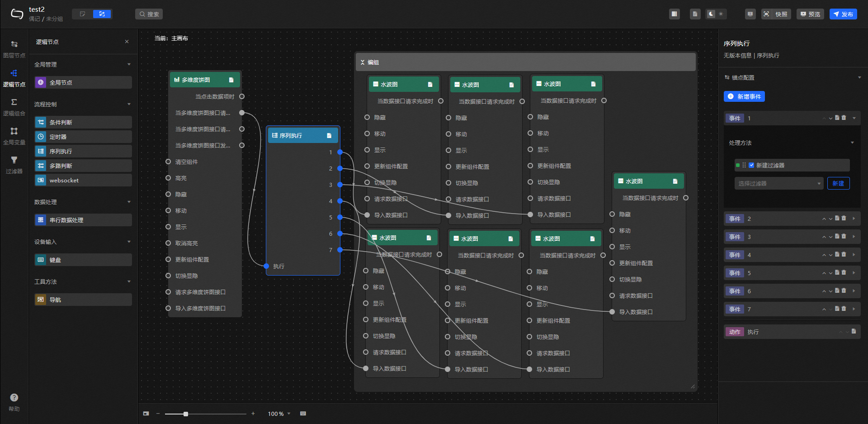Open the 过滤器 filter sidebar panel
The image size is (868, 424).
[14, 164]
